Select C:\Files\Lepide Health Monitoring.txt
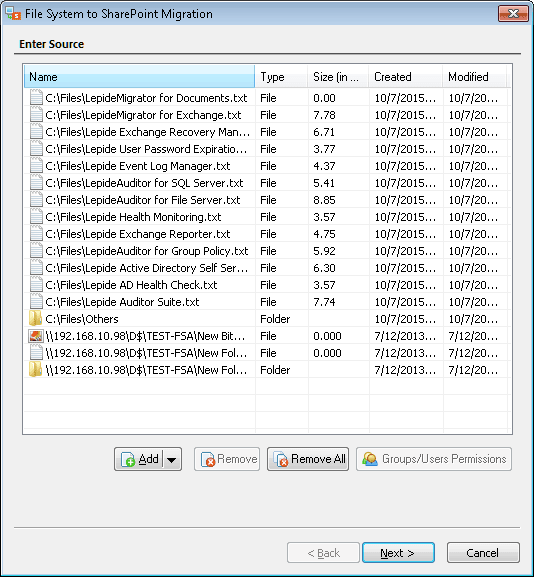Image resolution: width=534 pixels, height=577 pixels. [x=133, y=217]
